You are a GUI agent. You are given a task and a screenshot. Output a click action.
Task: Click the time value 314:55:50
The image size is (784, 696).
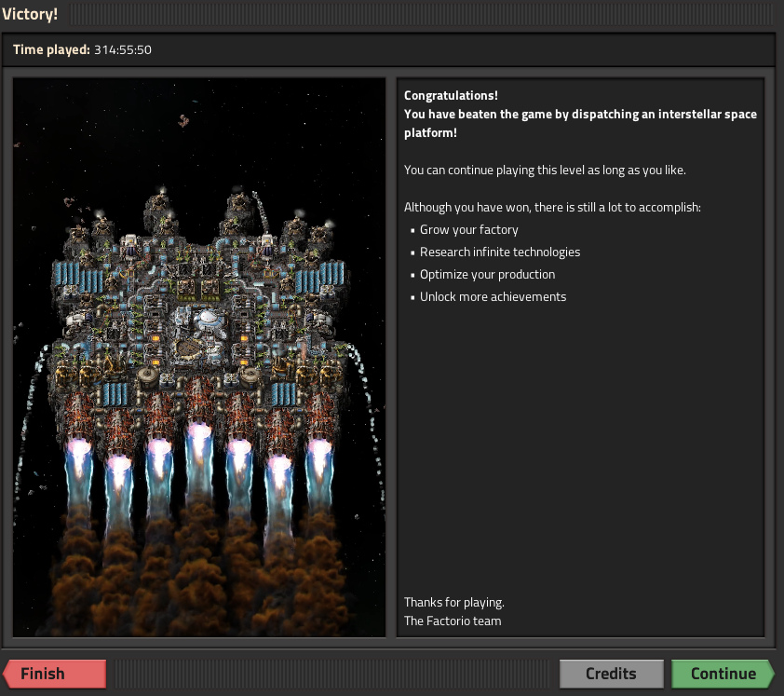coord(123,49)
